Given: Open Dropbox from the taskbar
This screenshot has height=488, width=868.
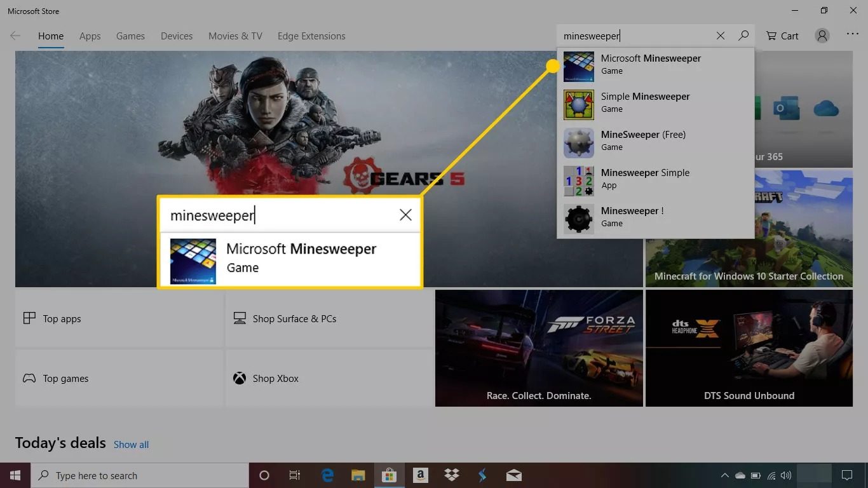Looking at the screenshot, I should pos(452,475).
